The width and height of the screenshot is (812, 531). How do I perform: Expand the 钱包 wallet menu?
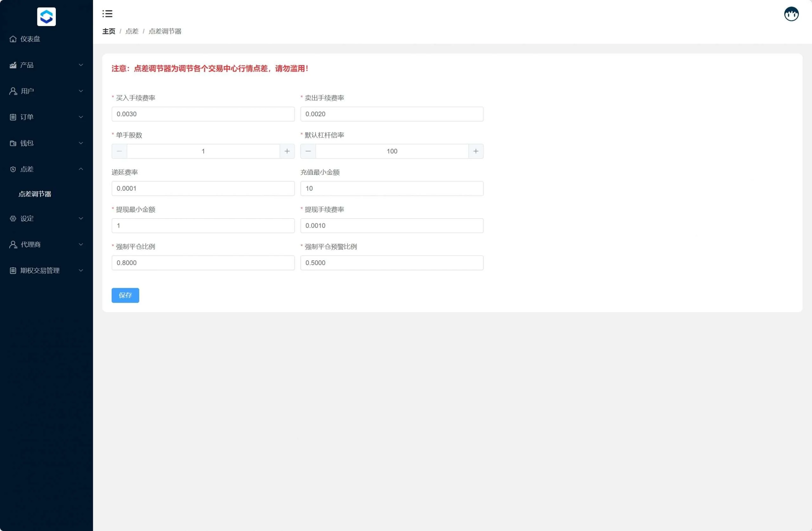pos(46,143)
